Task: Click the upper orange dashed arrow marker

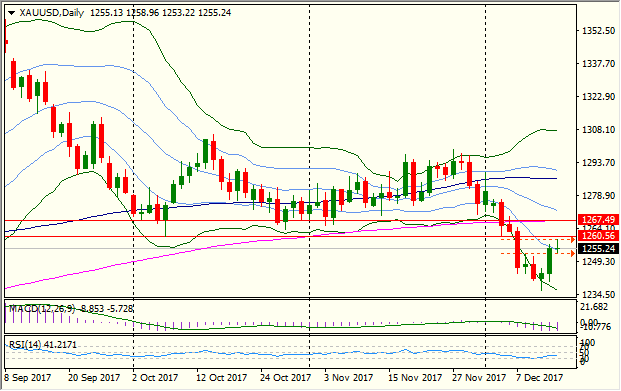Action: (572, 240)
